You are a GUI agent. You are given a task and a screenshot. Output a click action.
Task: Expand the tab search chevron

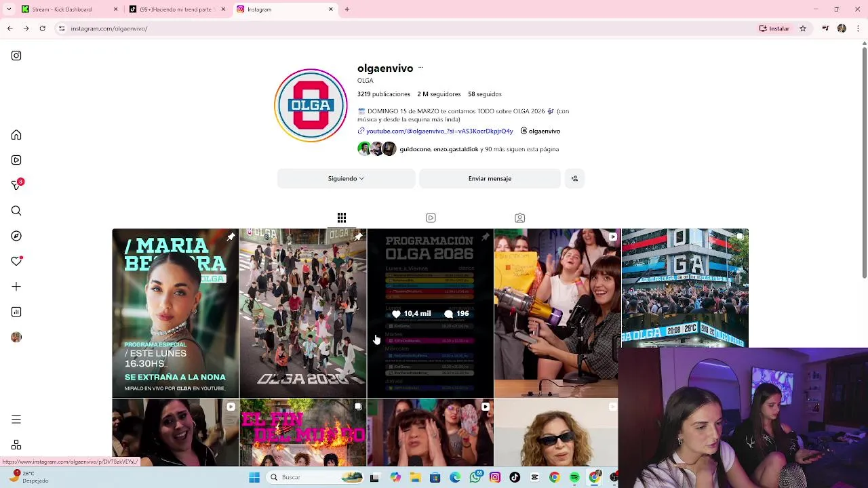pos(9,9)
